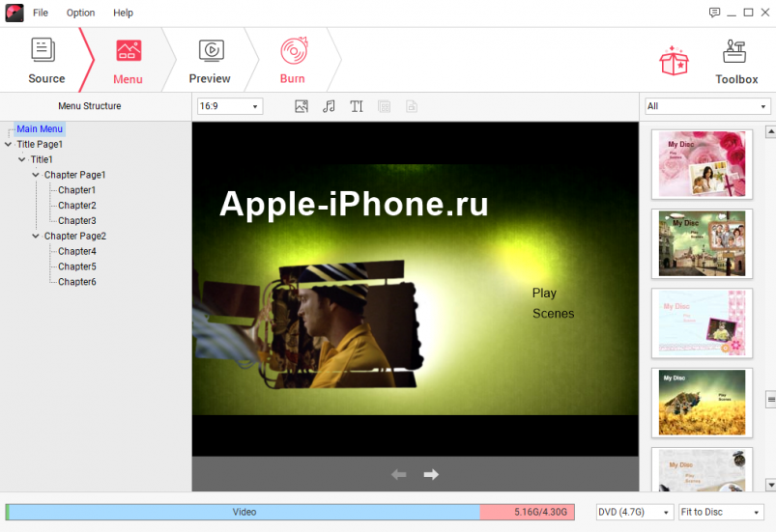Open the File menu
Viewport: 776px width, 532px height.
pyautogui.click(x=41, y=13)
